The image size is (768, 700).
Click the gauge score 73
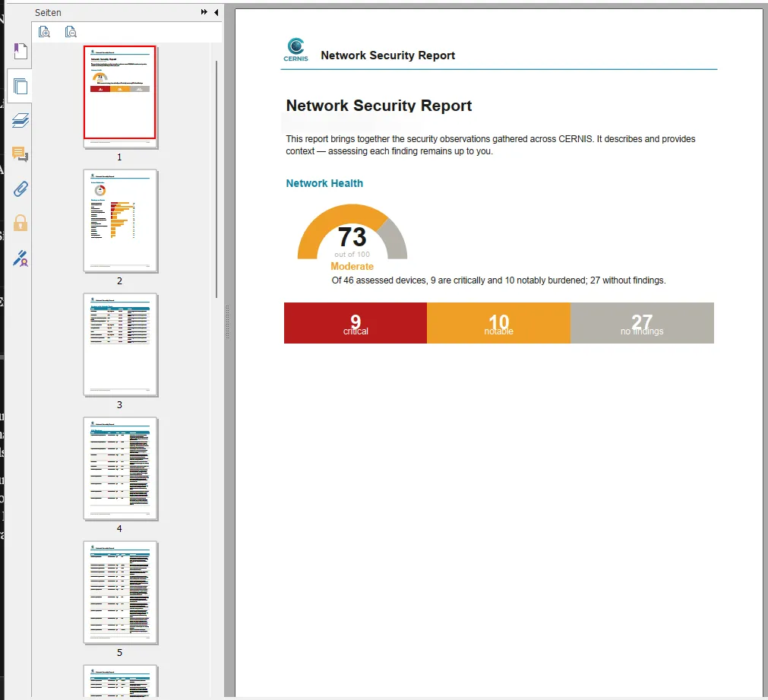[352, 237]
